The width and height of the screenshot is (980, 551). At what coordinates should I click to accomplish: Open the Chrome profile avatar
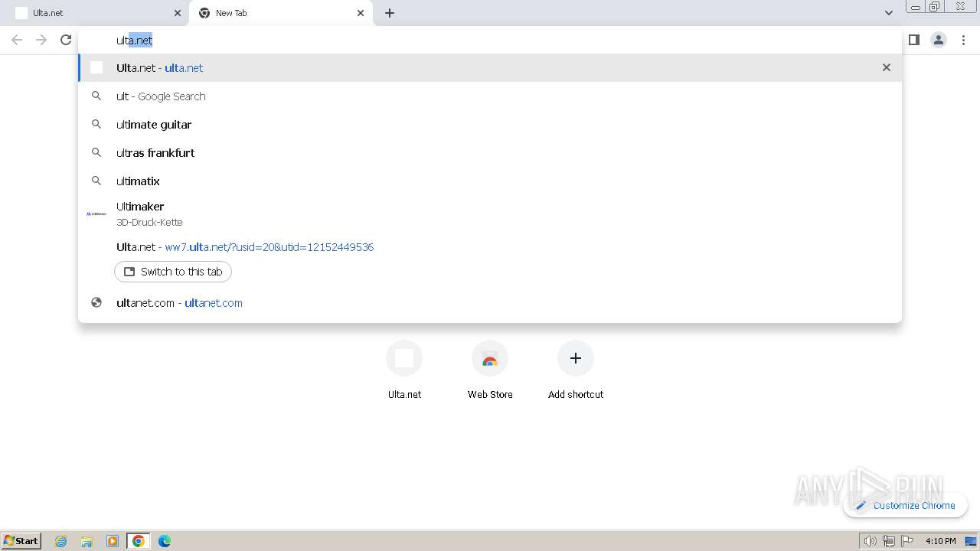click(x=938, y=40)
